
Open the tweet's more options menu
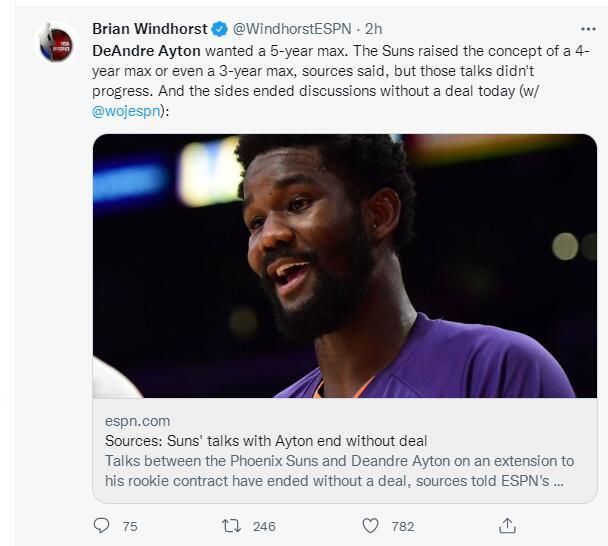588,29
